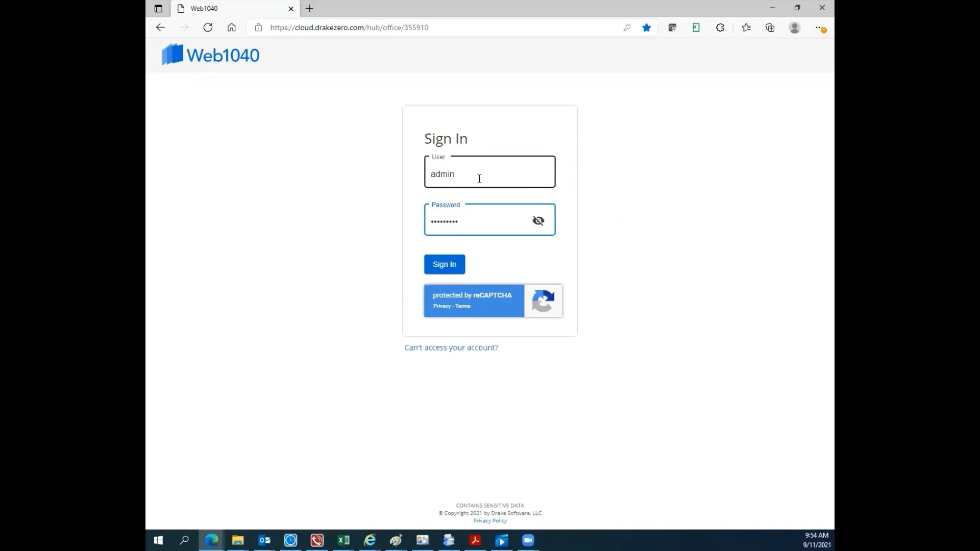Open Can't access your account link
Image resolution: width=980 pixels, height=551 pixels.
click(451, 347)
